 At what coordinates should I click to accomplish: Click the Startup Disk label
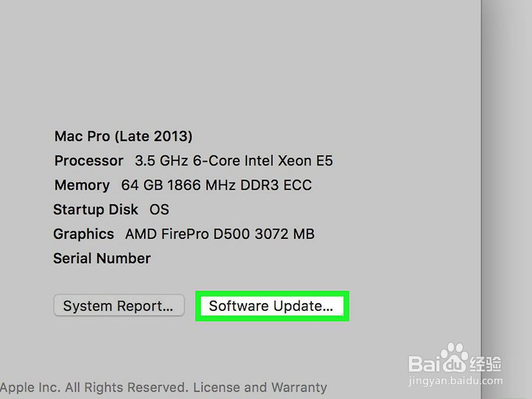point(95,209)
